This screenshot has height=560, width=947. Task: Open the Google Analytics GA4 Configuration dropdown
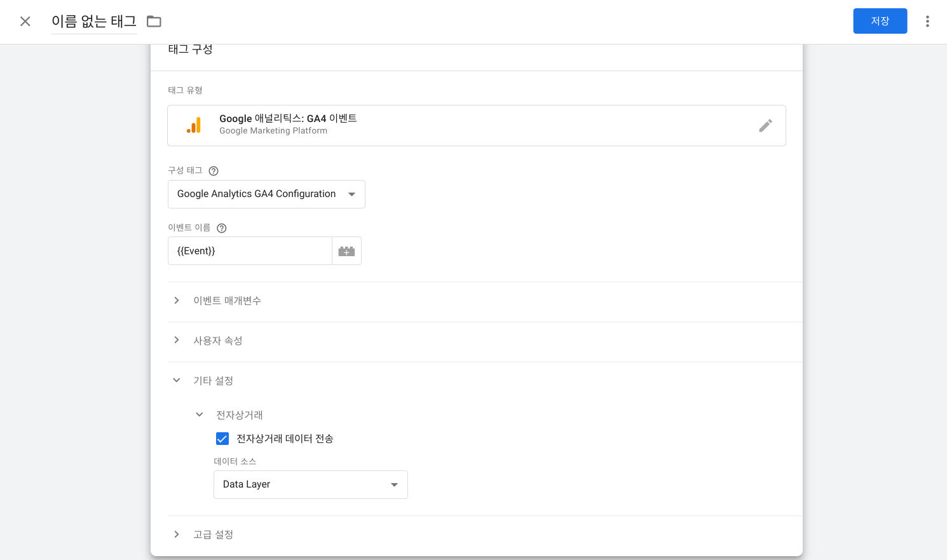coord(266,194)
